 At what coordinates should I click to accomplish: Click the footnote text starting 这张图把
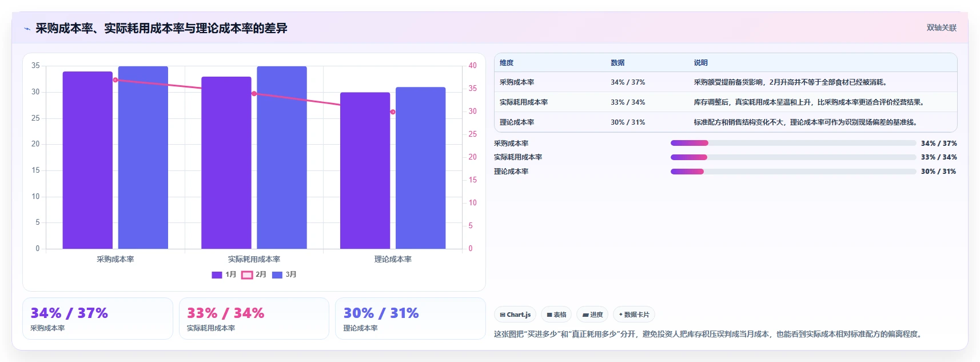(x=709, y=334)
